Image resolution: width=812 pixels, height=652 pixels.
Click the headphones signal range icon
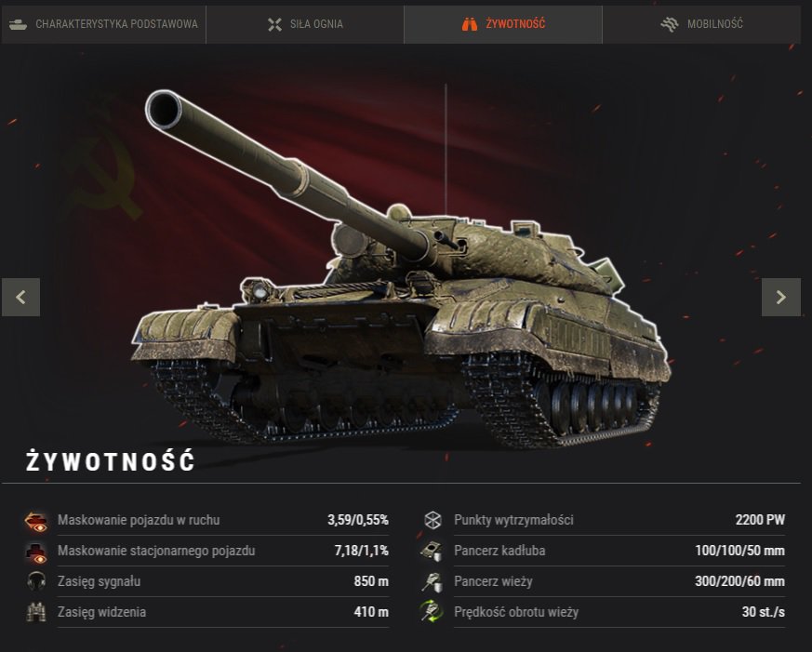point(36,581)
